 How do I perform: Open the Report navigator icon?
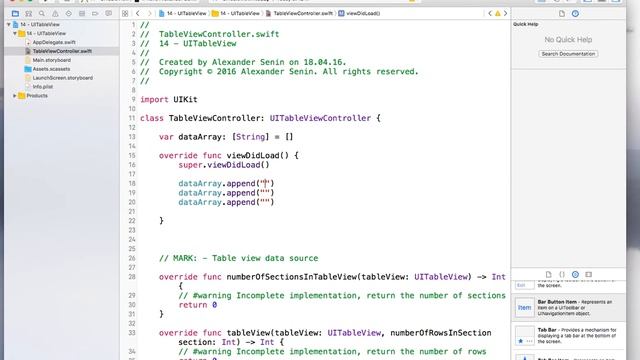tap(109, 13)
